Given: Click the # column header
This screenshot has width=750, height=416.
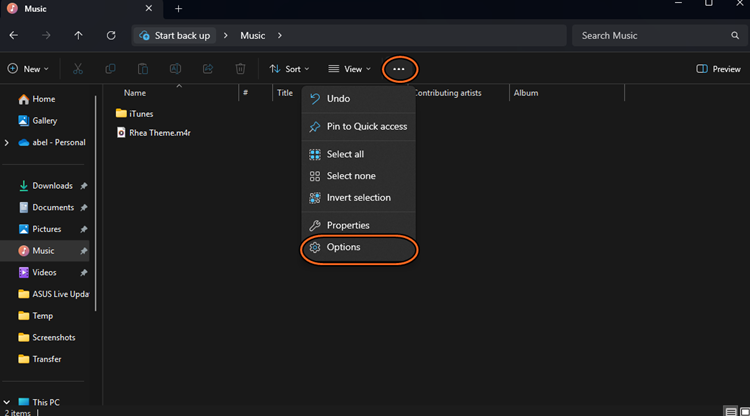Looking at the screenshot, I should click(x=245, y=93).
